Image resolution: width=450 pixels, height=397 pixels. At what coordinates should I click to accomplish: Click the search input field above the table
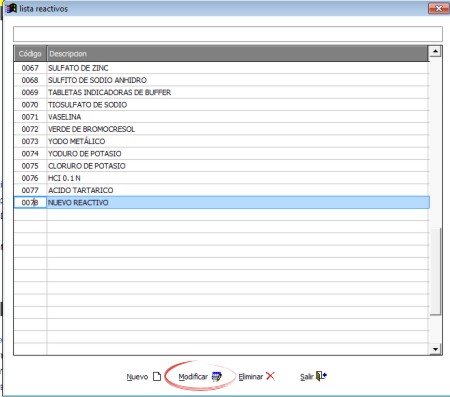pos(228,34)
